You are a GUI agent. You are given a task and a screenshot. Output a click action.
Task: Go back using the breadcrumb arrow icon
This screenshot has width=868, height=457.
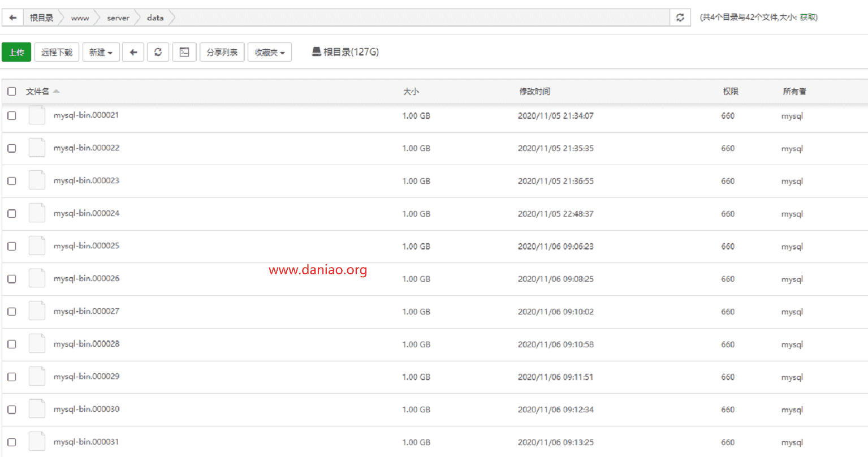click(x=13, y=18)
